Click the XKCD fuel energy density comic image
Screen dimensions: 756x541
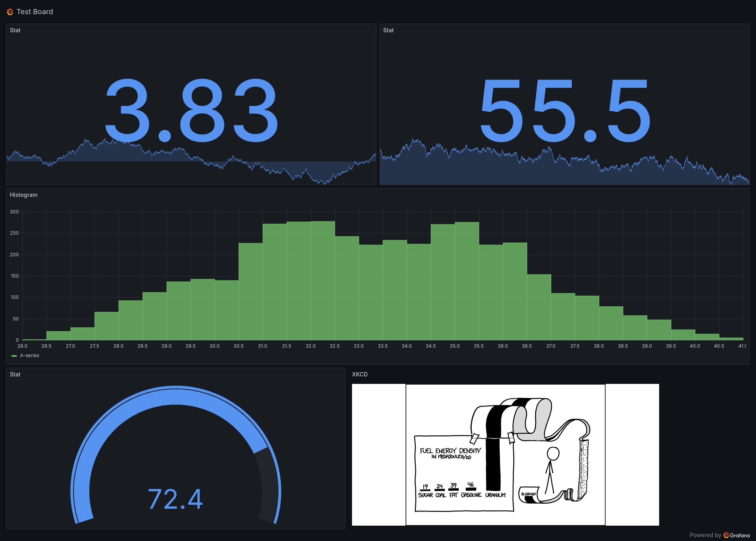pos(505,455)
